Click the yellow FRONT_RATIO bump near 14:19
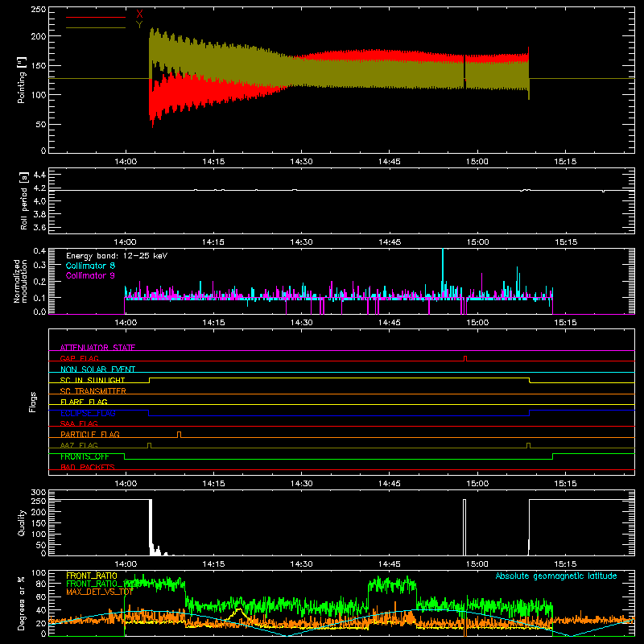 [x=238, y=613]
